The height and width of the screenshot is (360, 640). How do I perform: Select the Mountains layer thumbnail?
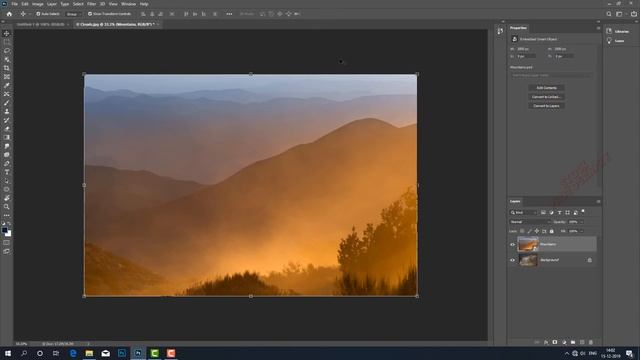coord(528,244)
